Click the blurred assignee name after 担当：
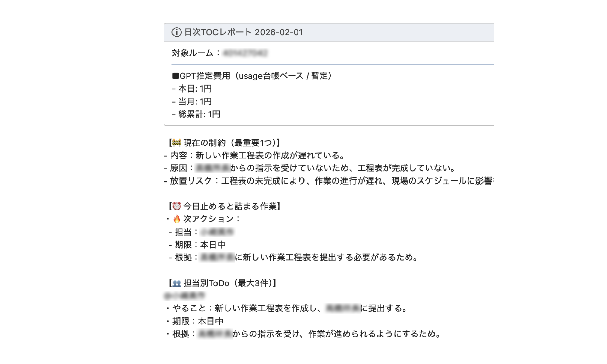This screenshot has width=607, height=364. point(216,232)
